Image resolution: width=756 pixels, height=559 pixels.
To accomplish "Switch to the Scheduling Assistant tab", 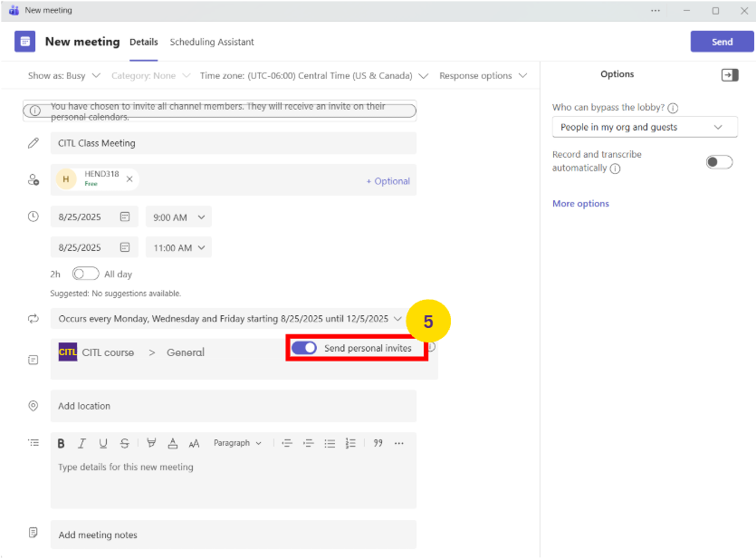I will 212,42.
